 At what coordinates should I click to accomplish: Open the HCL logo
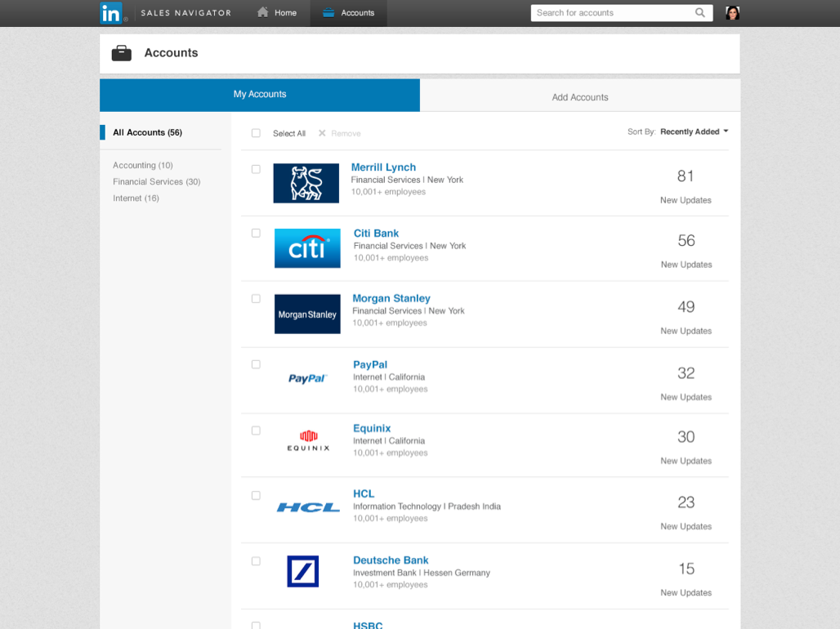point(308,506)
